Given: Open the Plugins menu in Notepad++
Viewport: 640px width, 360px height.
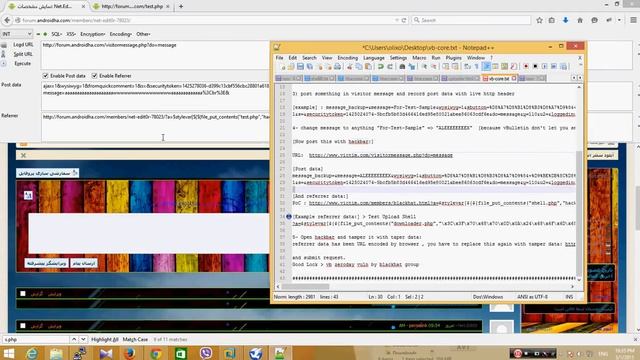Looking at the screenshot, I should 453,58.
